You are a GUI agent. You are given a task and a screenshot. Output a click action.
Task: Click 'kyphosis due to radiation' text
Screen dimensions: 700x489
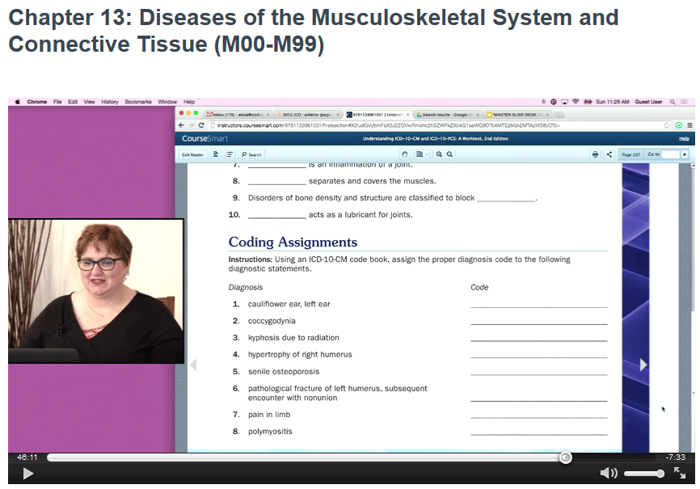click(293, 338)
